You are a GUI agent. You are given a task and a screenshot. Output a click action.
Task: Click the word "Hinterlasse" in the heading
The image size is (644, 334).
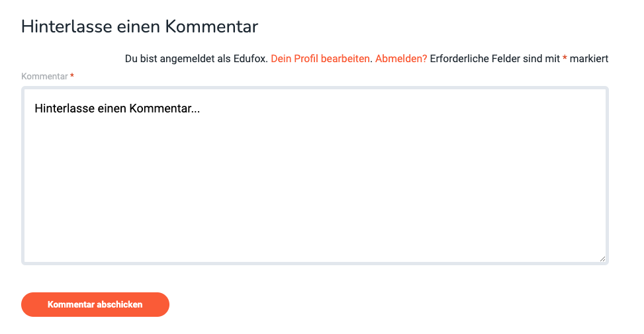[66, 26]
